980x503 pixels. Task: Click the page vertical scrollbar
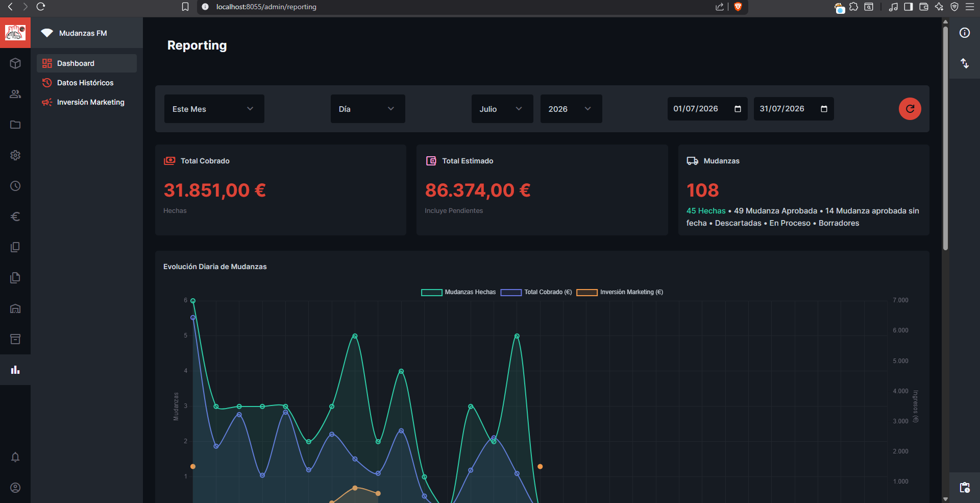(945, 138)
